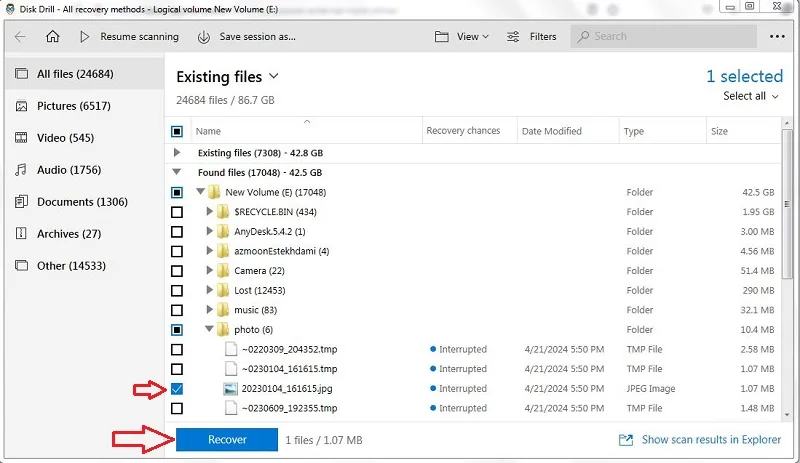Click the New Volume (E) folder icon
Image resolution: width=800 pixels, height=463 pixels.
click(214, 192)
